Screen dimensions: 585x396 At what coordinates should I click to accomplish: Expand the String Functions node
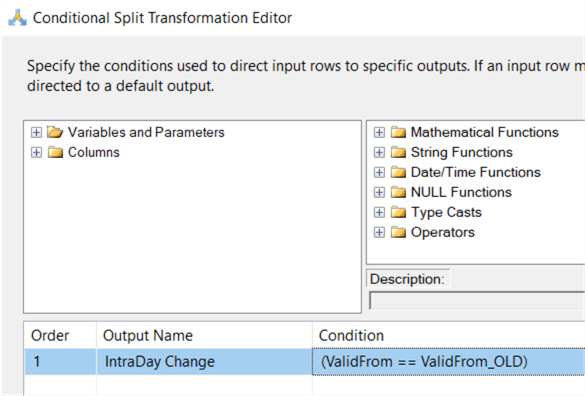[x=379, y=152]
